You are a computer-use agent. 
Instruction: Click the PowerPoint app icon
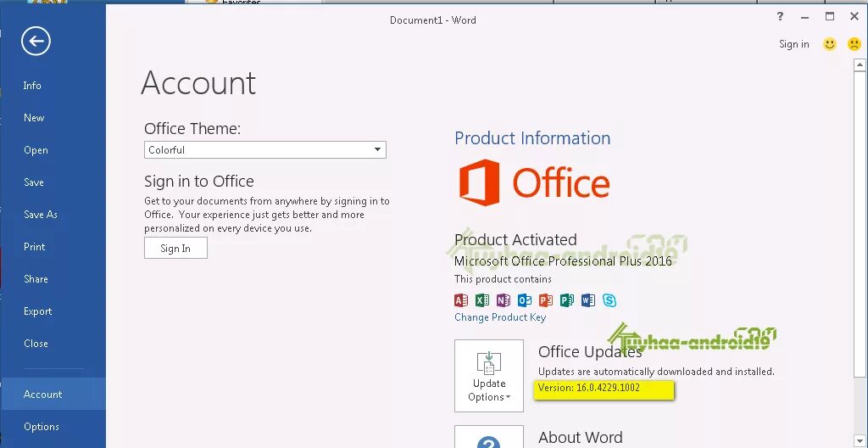(545, 300)
